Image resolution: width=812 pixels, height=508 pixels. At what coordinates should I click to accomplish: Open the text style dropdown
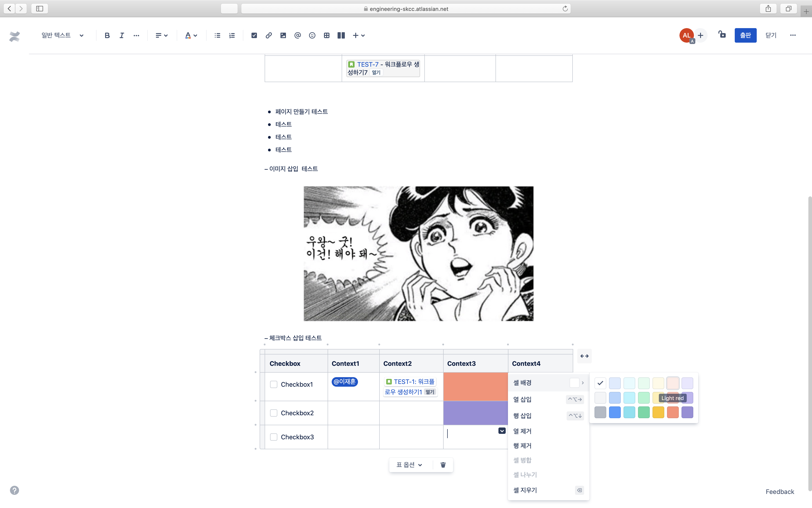click(x=62, y=35)
